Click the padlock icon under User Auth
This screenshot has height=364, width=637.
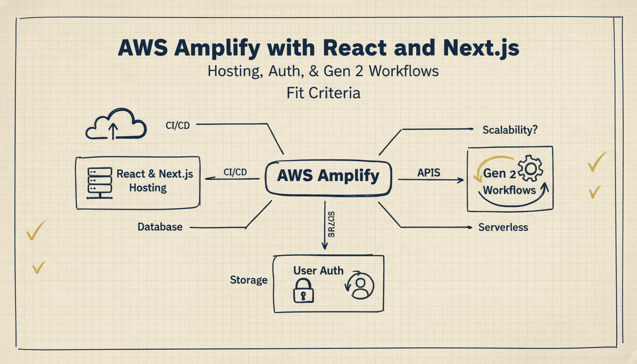click(304, 290)
